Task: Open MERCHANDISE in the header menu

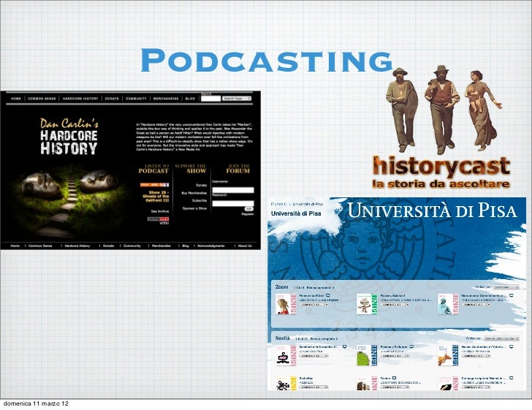Action: (x=166, y=99)
